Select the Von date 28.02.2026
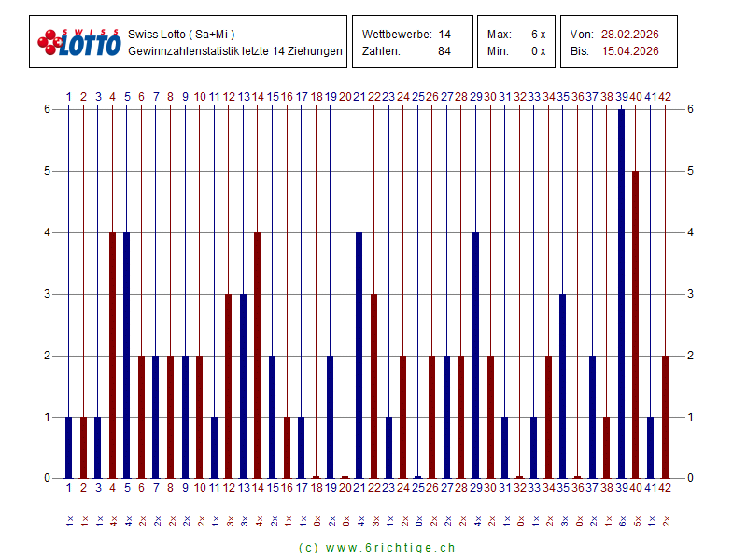This screenshot has width=747, height=560. pos(629,35)
